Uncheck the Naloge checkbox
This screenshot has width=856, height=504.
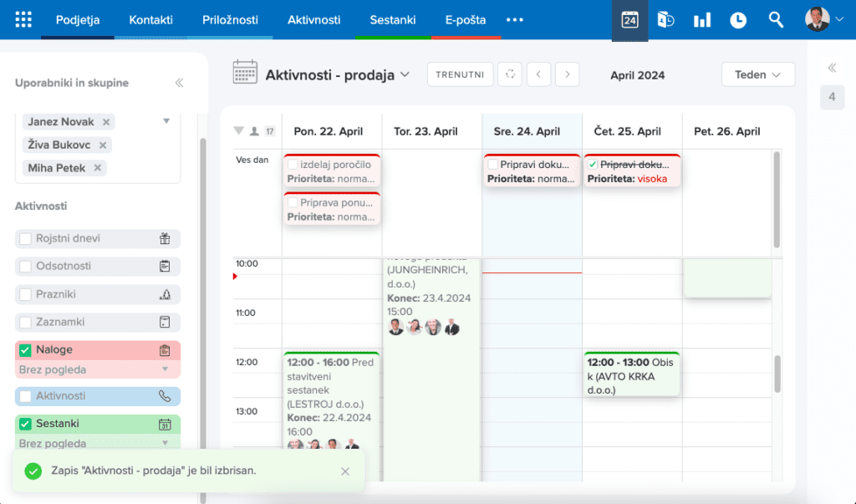[x=26, y=350]
